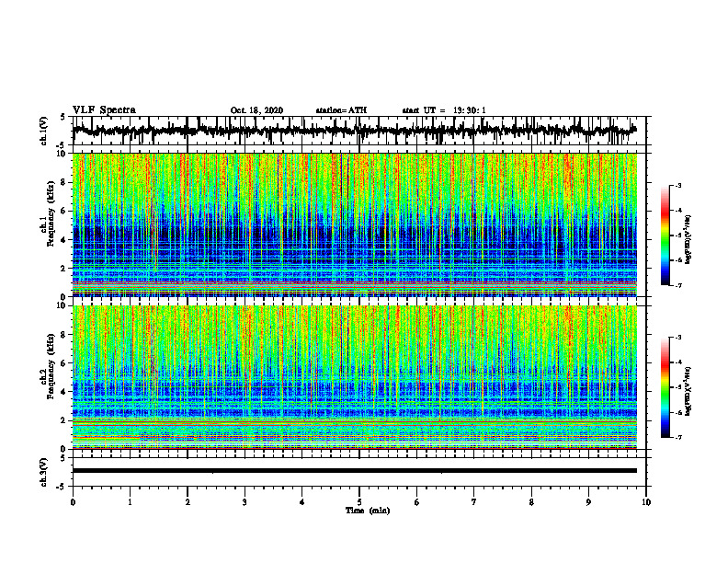Image resolution: width=728 pixels, height=563 pixels.
Task: Click the ch.1 voltage waveform trace
Action: pyautogui.click(x=355, y=131)
